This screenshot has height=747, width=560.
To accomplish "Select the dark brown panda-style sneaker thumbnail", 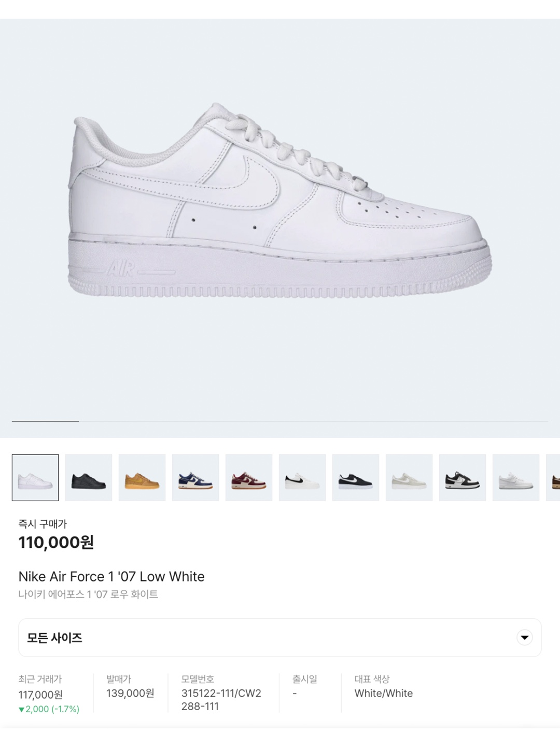I will pyautogui.click(x=463, y=477).
